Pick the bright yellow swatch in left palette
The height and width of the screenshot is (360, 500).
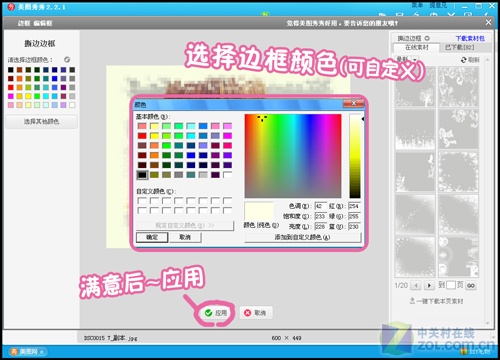click(x=28, y=96)
